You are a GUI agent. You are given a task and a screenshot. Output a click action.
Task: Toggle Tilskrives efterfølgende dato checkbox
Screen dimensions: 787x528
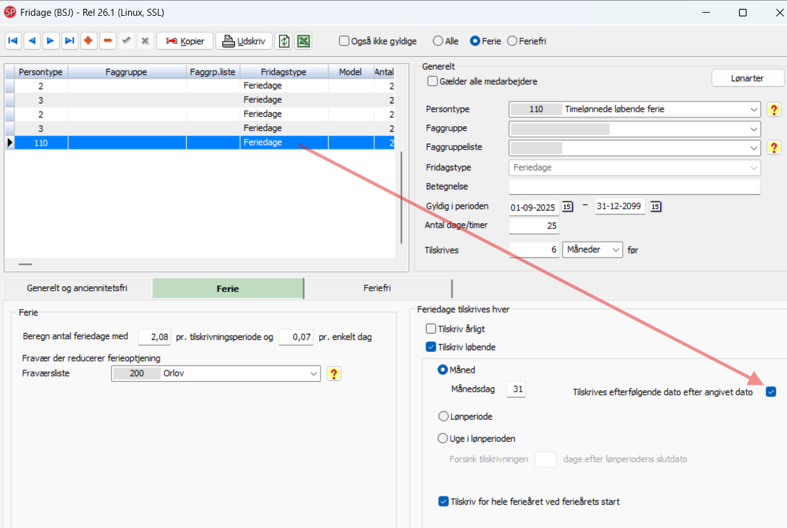[x=771, y=391]
